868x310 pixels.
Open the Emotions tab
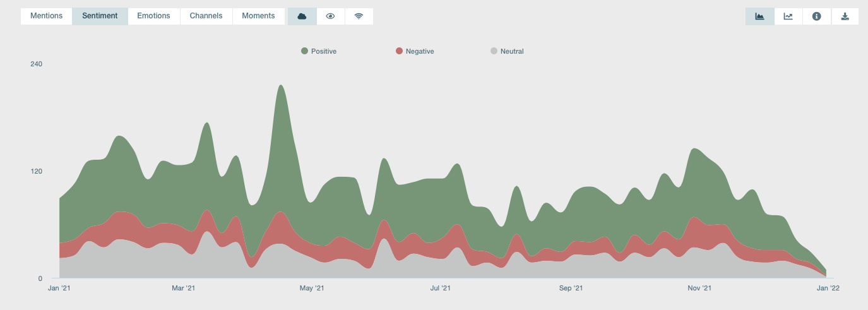click(153, 16)
